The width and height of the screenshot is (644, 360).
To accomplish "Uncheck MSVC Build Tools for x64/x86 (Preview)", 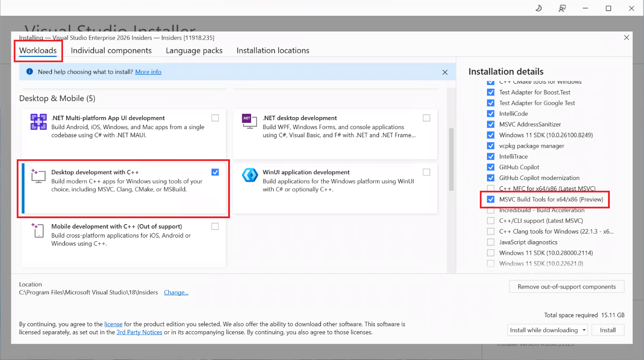I will [x=491, y=199].
